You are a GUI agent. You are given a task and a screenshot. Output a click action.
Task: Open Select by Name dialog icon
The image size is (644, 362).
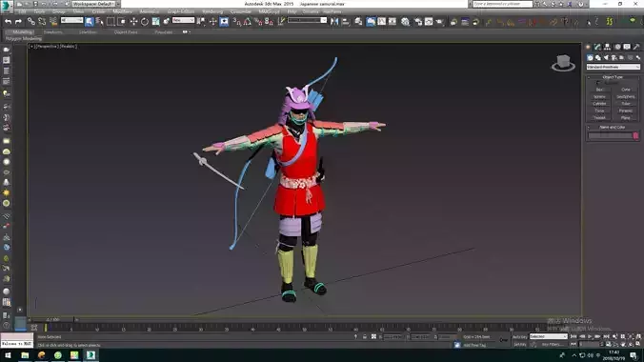pyautogui.click(x=100, y=21)
